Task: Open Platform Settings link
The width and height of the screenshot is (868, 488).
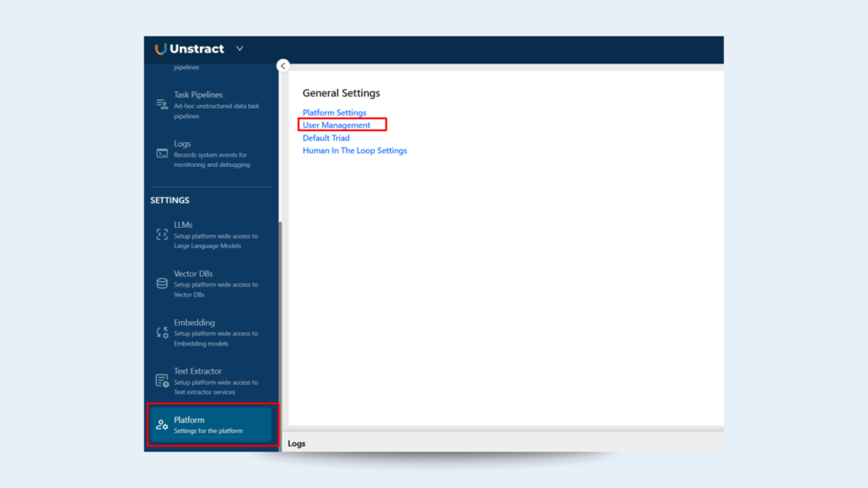Action: point(334,113)
